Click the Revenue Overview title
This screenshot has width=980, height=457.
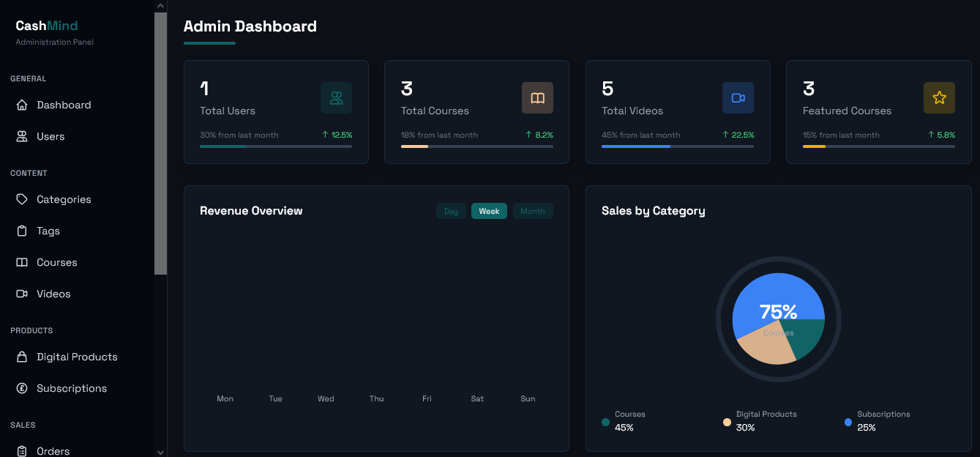[251, 211]
